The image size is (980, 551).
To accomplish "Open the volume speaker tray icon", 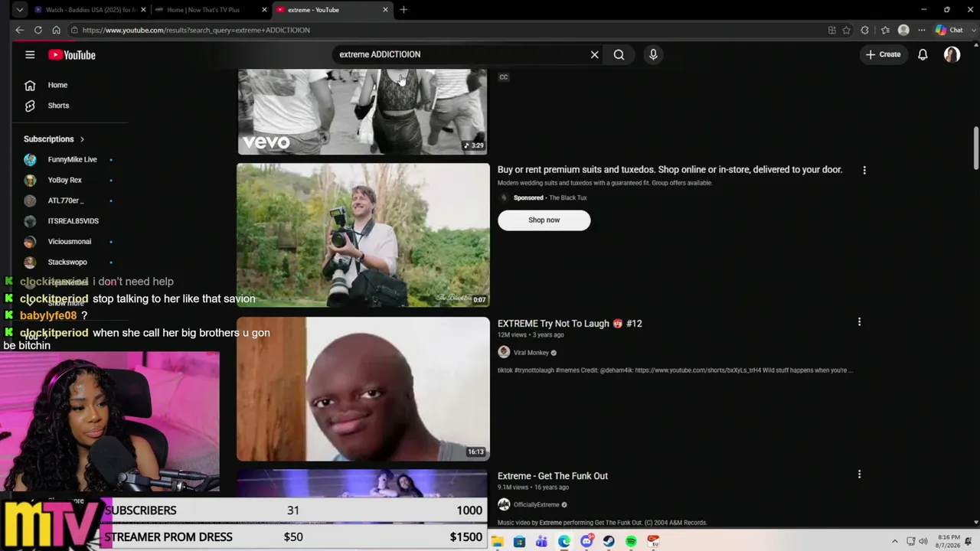I will click(x=923, y=542).
